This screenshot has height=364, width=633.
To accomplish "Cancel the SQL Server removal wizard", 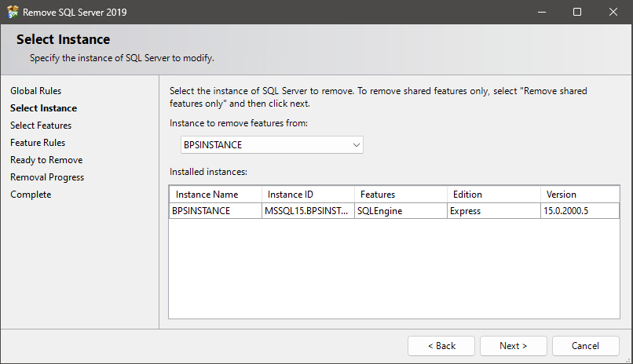I will point(585,346).
